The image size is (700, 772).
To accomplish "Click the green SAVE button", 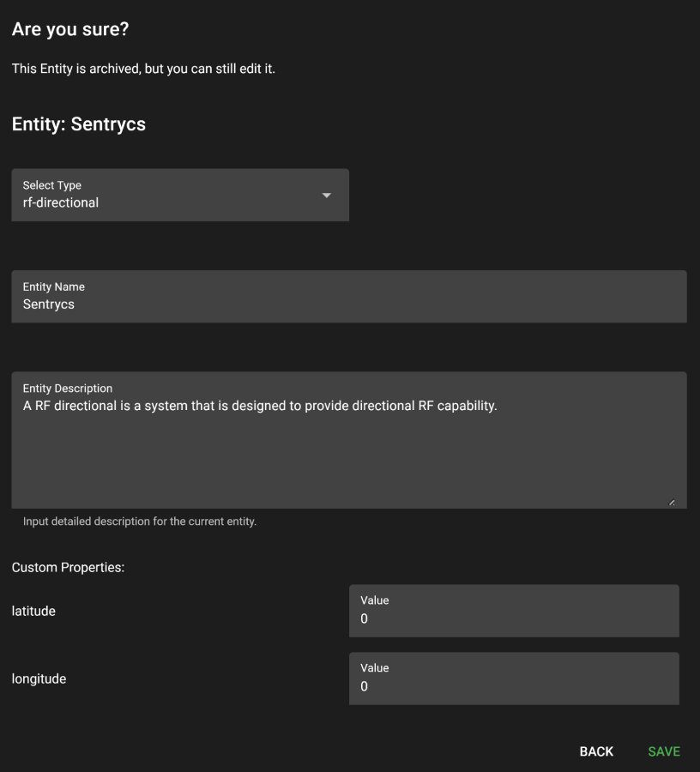I will (664, 751).
